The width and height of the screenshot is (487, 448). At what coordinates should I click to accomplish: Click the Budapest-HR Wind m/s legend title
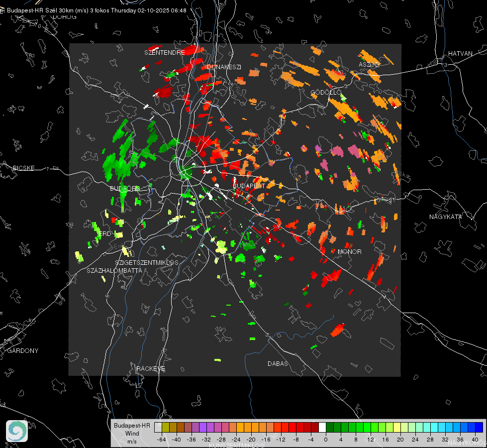[132, 434]
